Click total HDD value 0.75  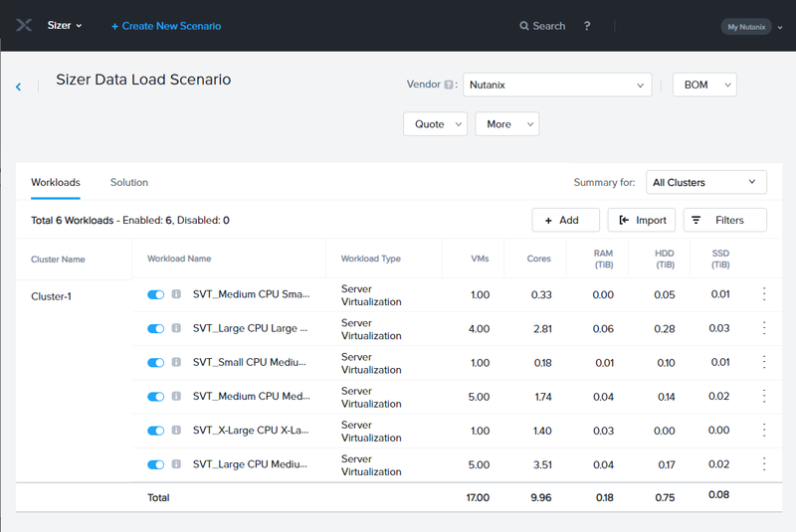[x=665, y=498]
